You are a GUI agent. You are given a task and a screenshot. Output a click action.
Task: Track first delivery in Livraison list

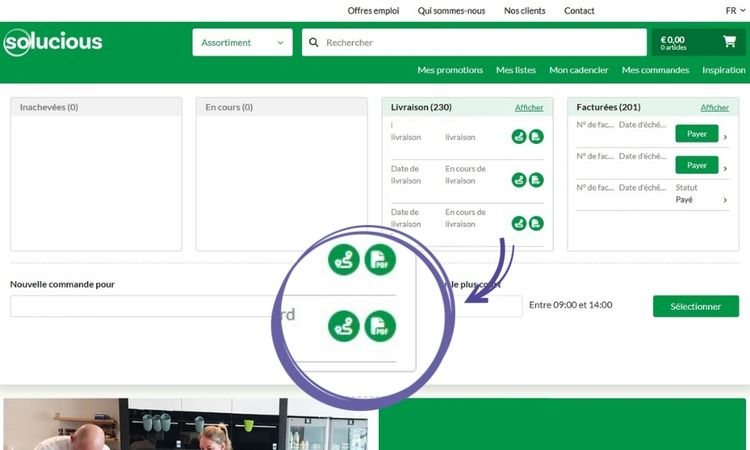[519, 137]
